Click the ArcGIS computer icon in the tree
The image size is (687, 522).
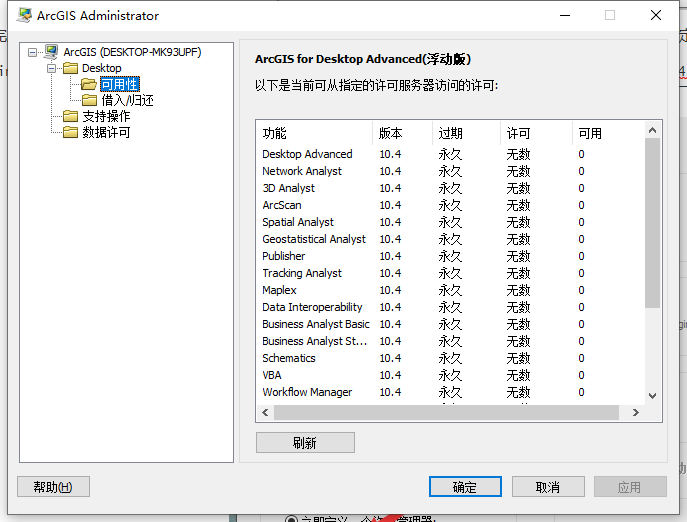[50, 52]
